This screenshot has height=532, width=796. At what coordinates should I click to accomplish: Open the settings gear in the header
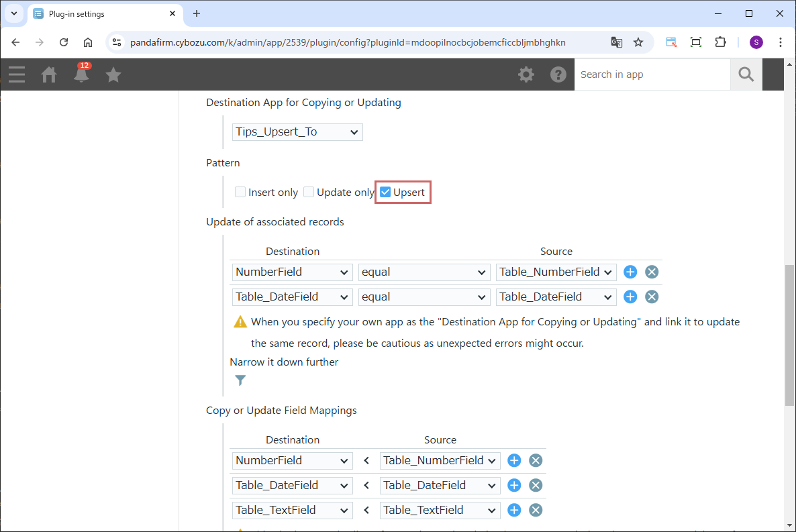pyautogui.click(x=526, y=74)
